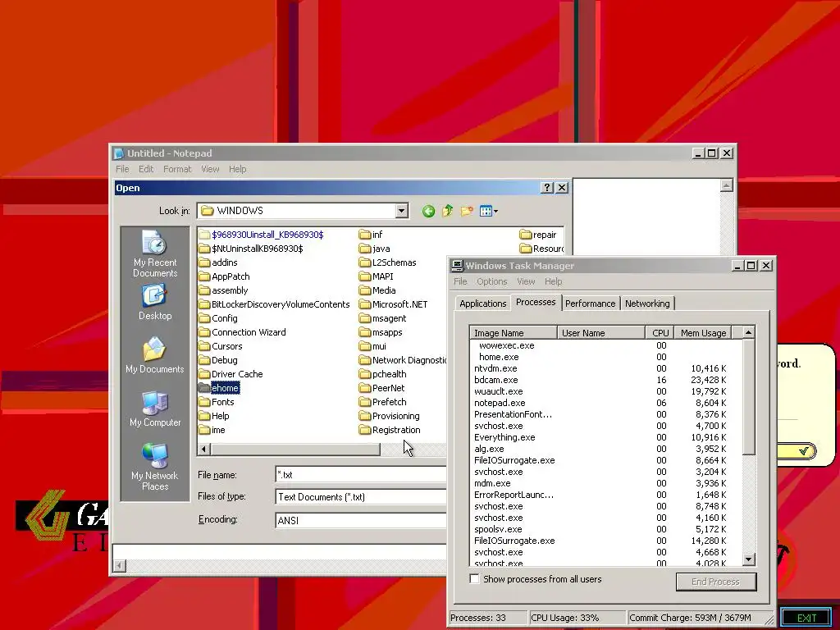This screenshot has width=840, height=630.
Task: Select the pchealth folder
Action: [x=382, y=374]
